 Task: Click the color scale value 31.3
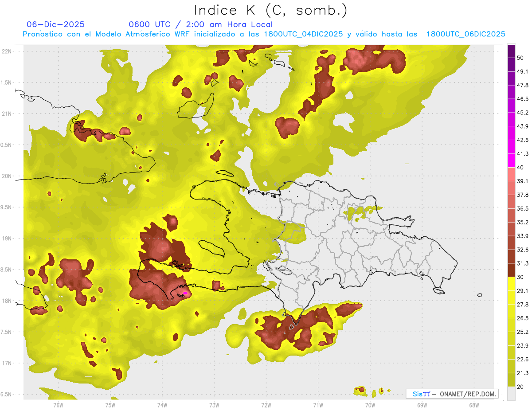tap(523, 263)
